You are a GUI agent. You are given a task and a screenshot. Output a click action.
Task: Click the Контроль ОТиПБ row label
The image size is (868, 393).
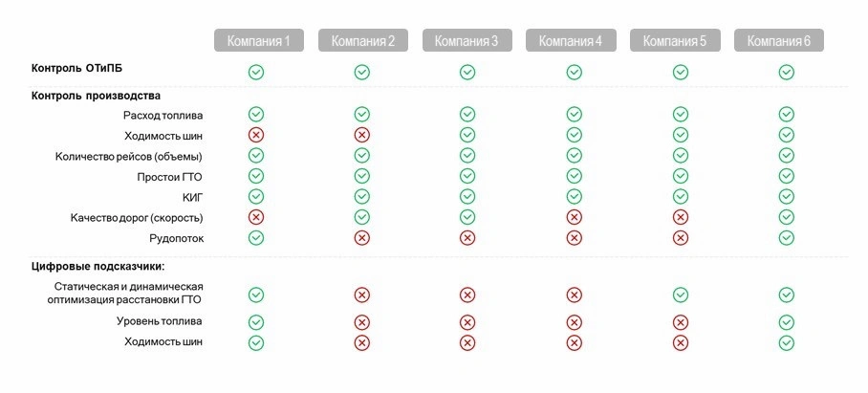click(76, 69)
